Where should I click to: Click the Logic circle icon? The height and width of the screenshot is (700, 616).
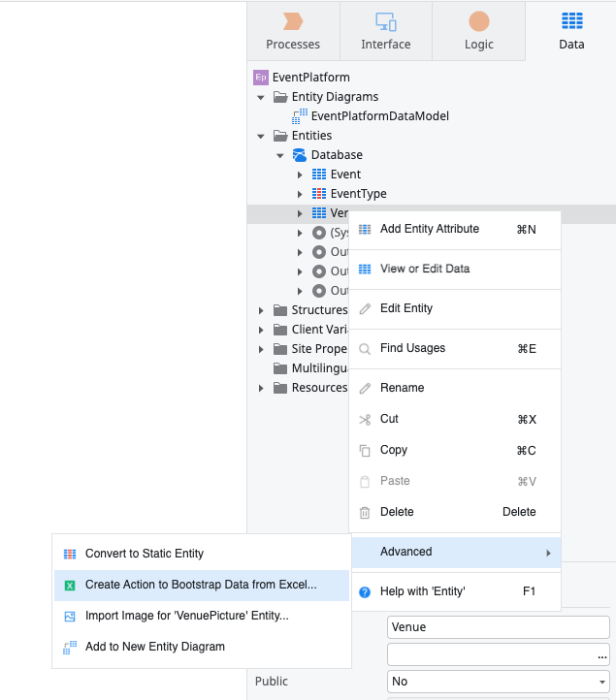point(479,21)
